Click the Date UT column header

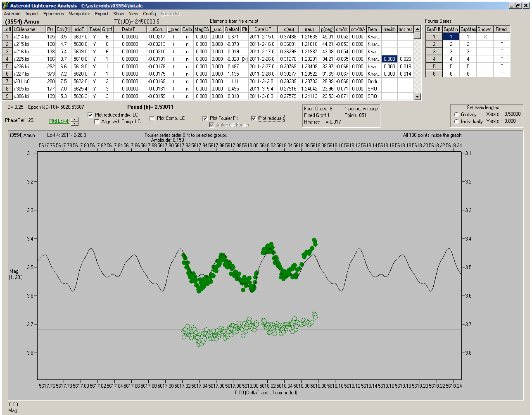point(263,29)
